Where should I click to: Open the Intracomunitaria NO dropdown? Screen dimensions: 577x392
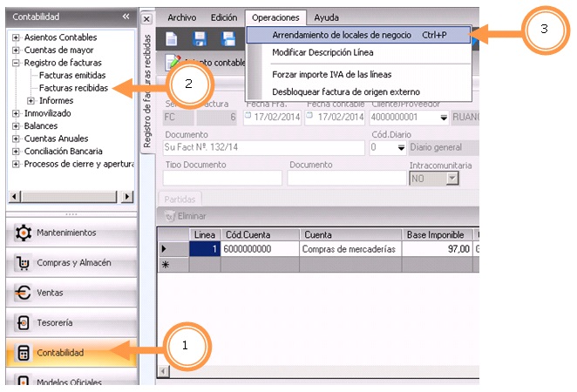452,178
